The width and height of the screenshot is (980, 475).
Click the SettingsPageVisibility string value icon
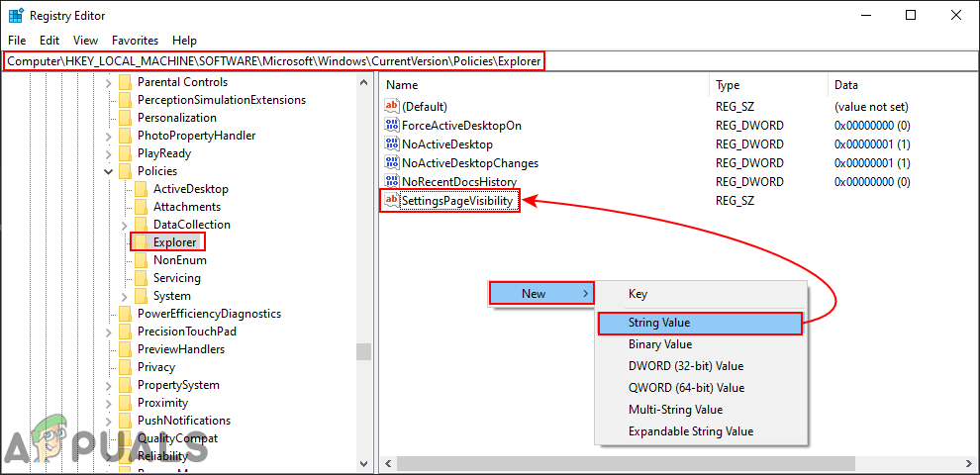pos(391,201)
